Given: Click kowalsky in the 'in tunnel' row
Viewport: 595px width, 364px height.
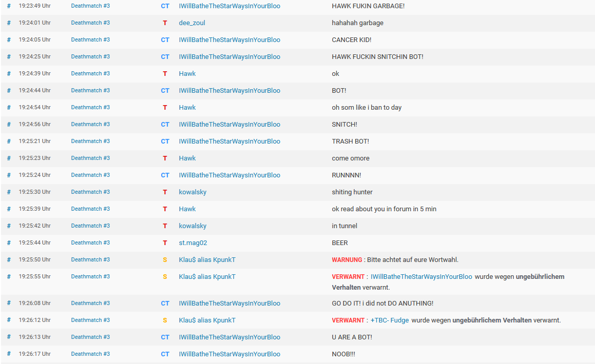Looking at the screenshot, I should point(193,226).
